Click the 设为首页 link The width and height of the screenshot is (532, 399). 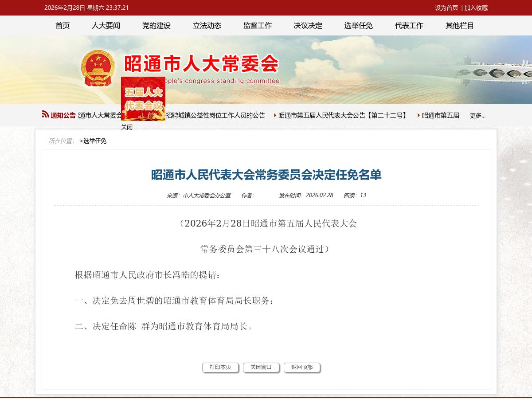pyautogui.click(x=446, y=8)
